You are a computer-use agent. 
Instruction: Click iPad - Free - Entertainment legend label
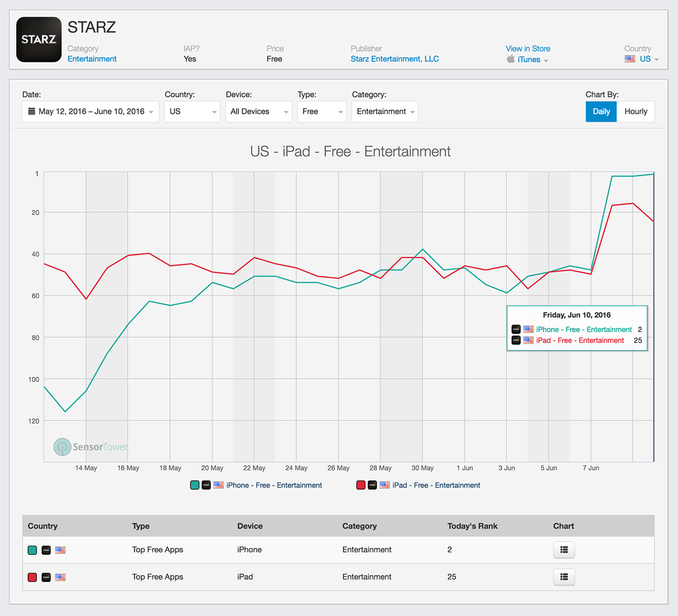coord(436,485)
